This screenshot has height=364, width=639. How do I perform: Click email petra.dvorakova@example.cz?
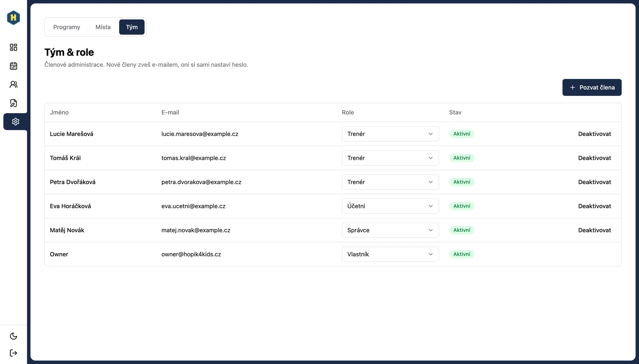(201, 182)
